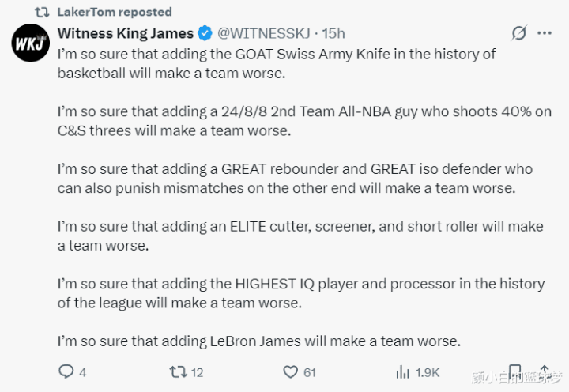Click the blue verified badge
Viewport: 569px width, 392px height.
(x=205, y=33)
